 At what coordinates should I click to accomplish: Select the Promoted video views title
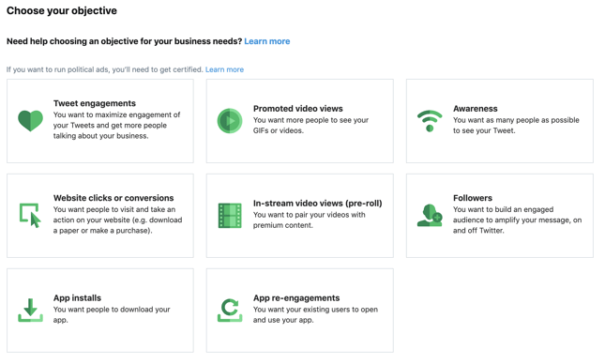click(x=298, y=109)
